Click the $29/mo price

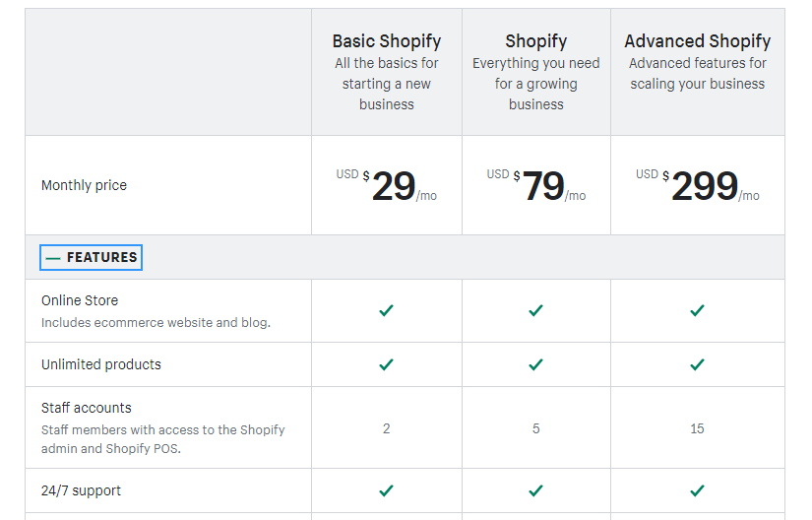tap(393, 186)
